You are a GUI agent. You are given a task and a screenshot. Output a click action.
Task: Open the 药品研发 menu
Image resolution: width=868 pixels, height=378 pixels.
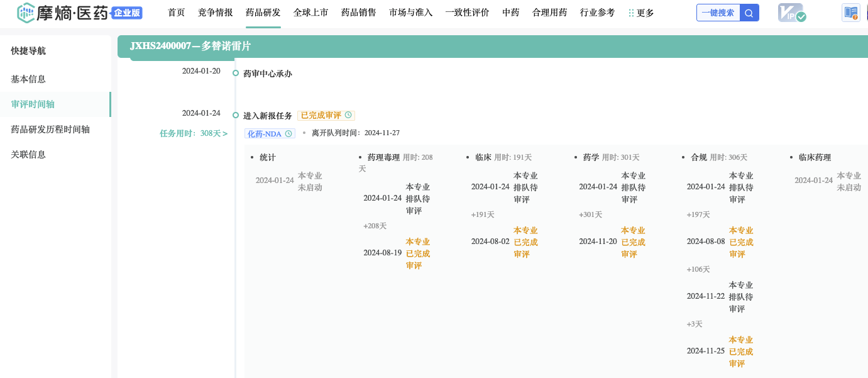click(263, 13)
